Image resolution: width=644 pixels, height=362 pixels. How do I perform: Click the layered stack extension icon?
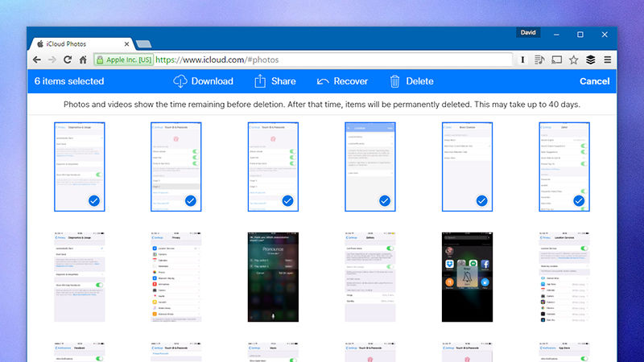pos(590,60)
